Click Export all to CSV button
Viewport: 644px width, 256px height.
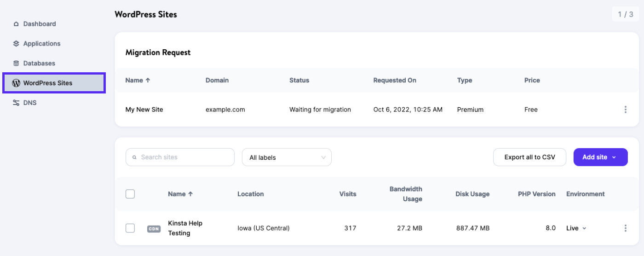pyautogui.click(x=529, y=157)
